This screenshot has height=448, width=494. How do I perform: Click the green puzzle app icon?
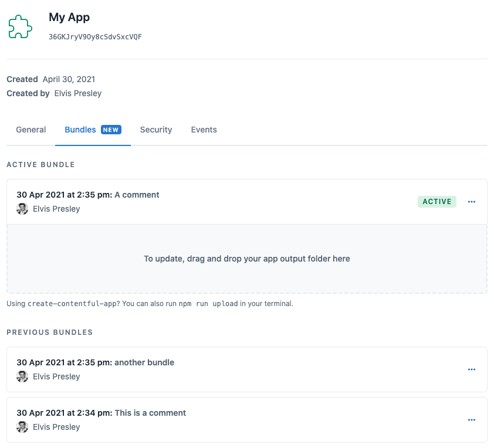[20, 26]
